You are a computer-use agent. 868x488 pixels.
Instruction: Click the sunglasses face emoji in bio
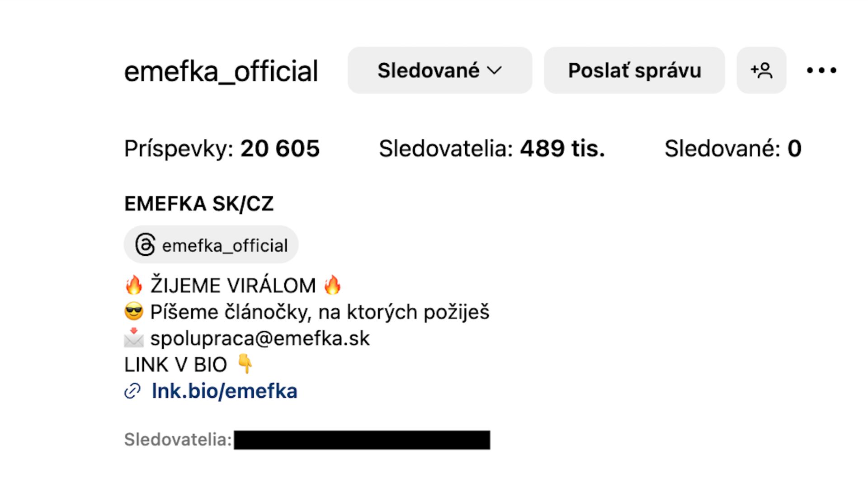pos(134,312)
